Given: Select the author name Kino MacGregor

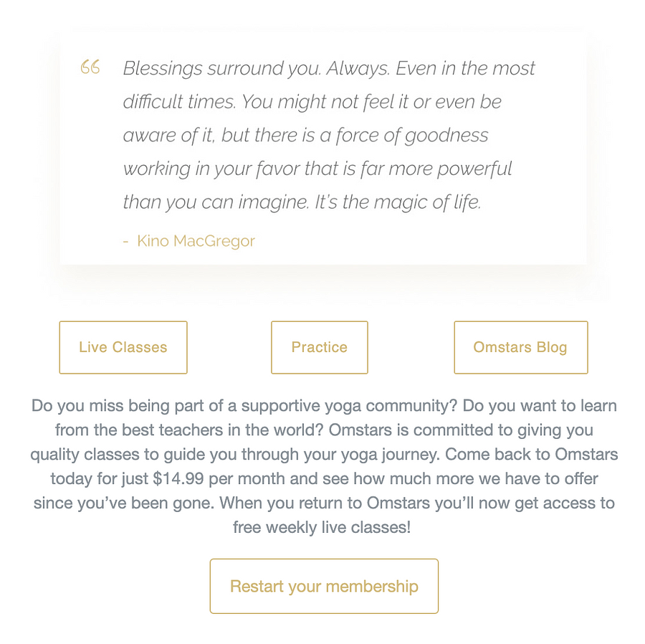Looking at the screenshot, I should (196, 241).
